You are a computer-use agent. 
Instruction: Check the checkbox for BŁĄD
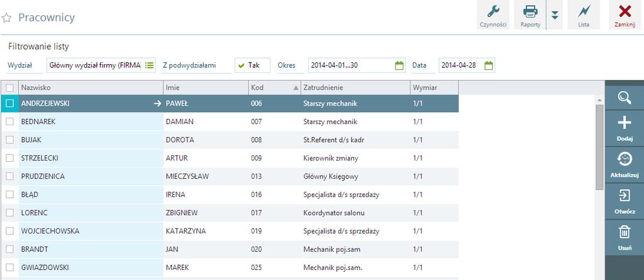pos(10,194)
